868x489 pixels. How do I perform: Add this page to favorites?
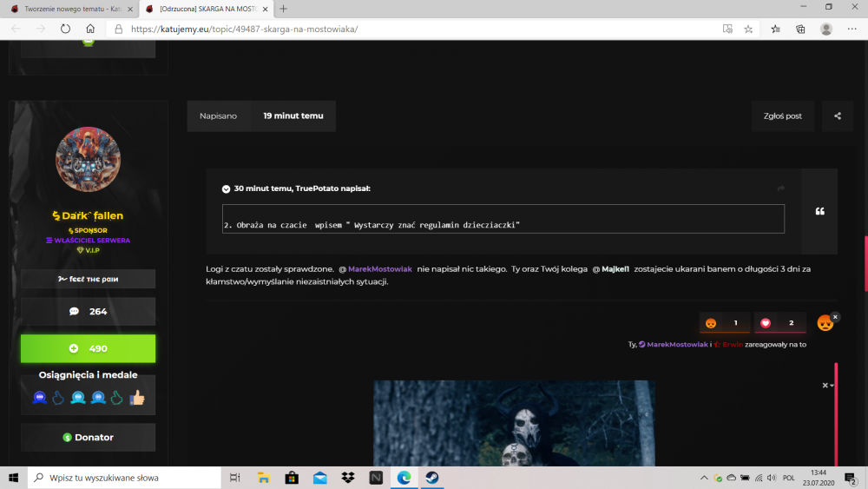pos(748,29)
